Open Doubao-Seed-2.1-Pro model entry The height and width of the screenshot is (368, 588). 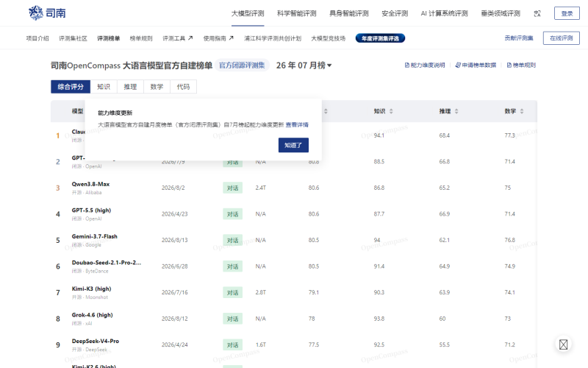(107, 263)
